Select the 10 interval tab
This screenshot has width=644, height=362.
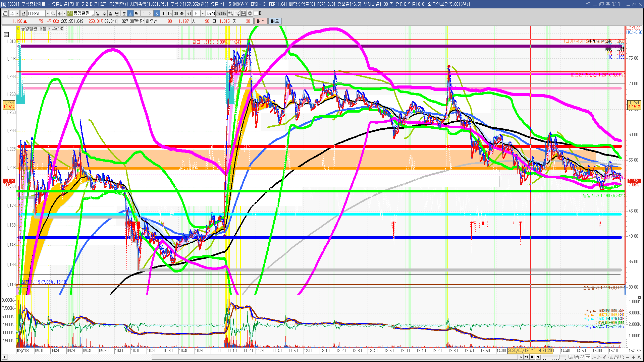(x=163, y=13)
